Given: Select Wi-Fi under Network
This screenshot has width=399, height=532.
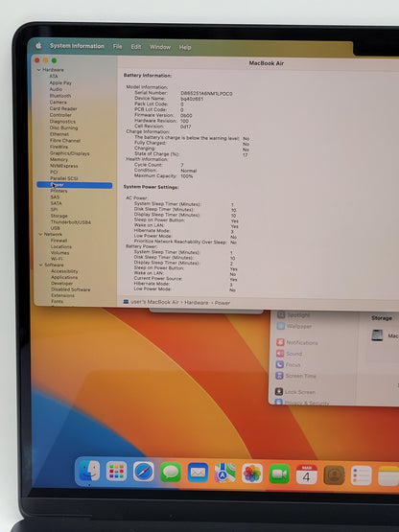Looking at the screenshot, I should 57,259.
